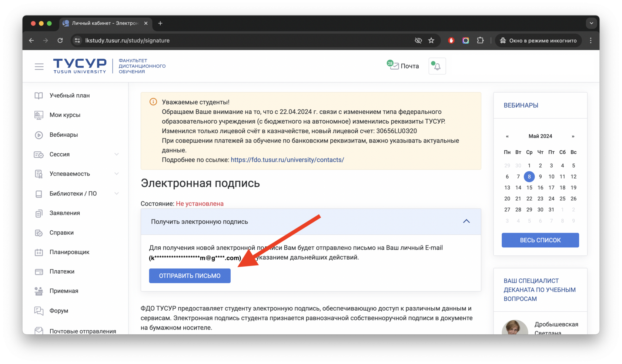Go back with the browser back arrow
Viewport: 622px width, 364px height.
pyautogui.click(x=31, y=40)
